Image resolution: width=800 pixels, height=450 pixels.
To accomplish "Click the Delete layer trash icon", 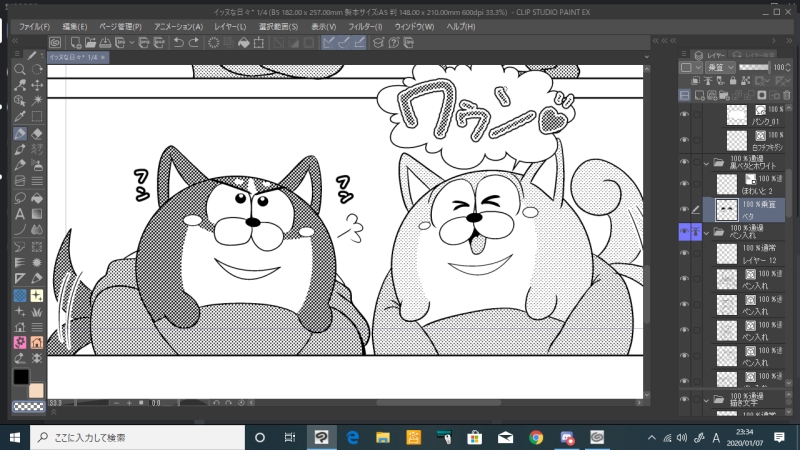I will click(x=787, y=95).
